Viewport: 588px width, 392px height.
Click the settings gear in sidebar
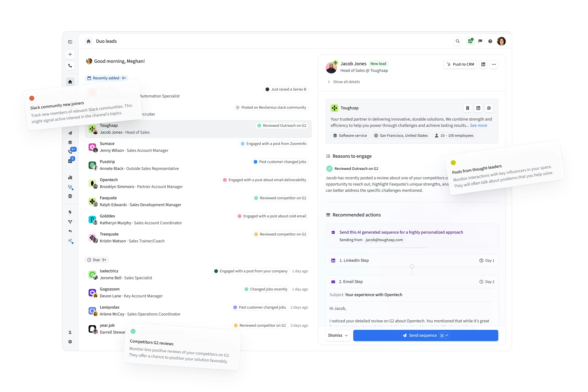tap(70, 342)
